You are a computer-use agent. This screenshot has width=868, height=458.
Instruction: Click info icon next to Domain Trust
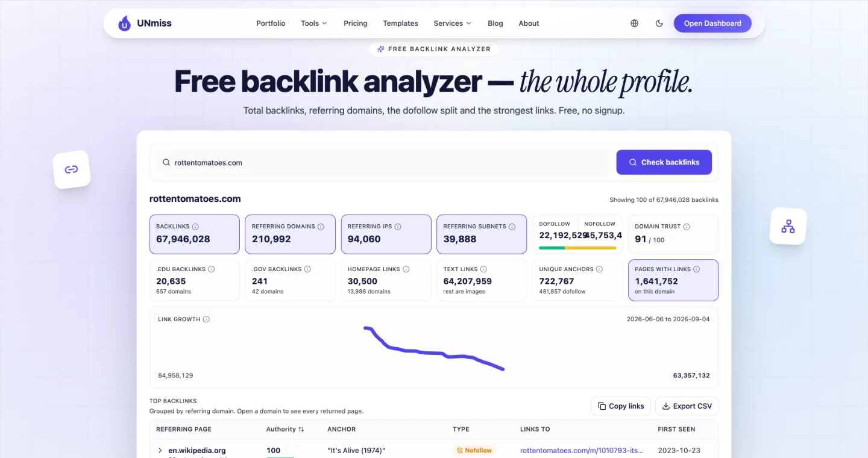pyautogui.click(x=687, y=227)
